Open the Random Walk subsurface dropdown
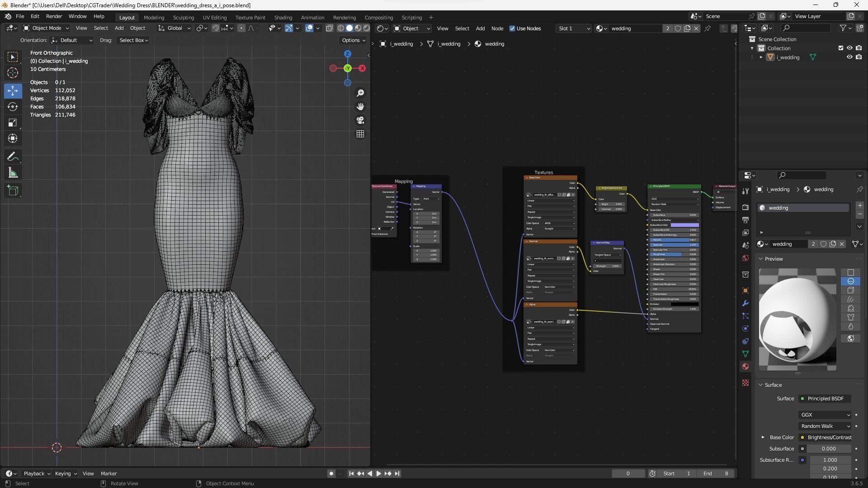The width and height of the screenshot is (868, 488). [825, 426]
